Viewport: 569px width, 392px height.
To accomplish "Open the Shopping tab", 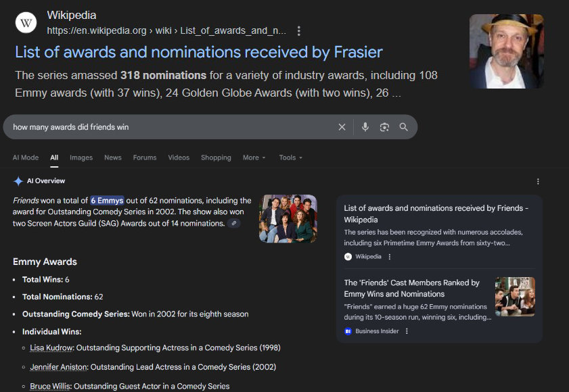I will coord(216,157).
